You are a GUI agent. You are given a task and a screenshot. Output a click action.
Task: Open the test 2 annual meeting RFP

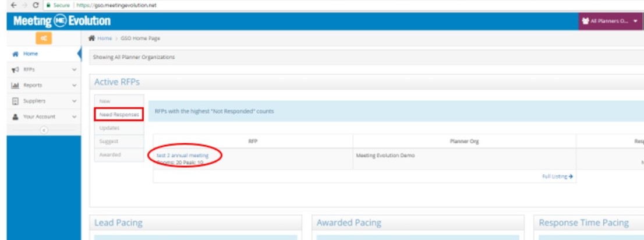point(182,156)
